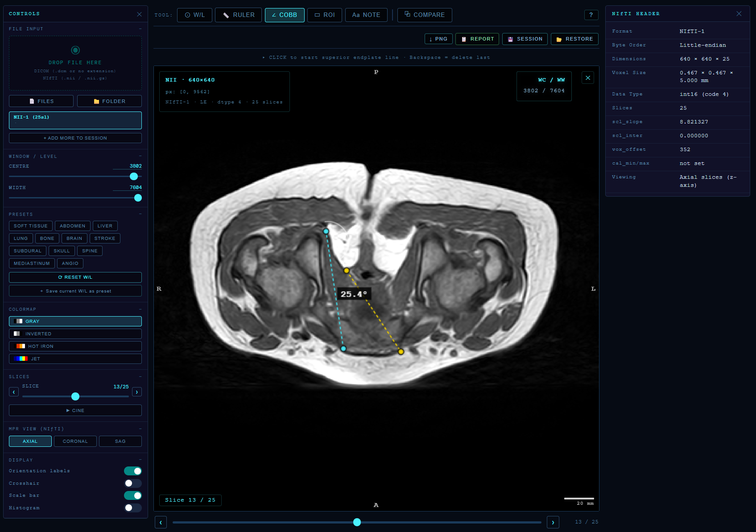Apply the Subdural preset

pyautogui.click(x=28, y=251)
